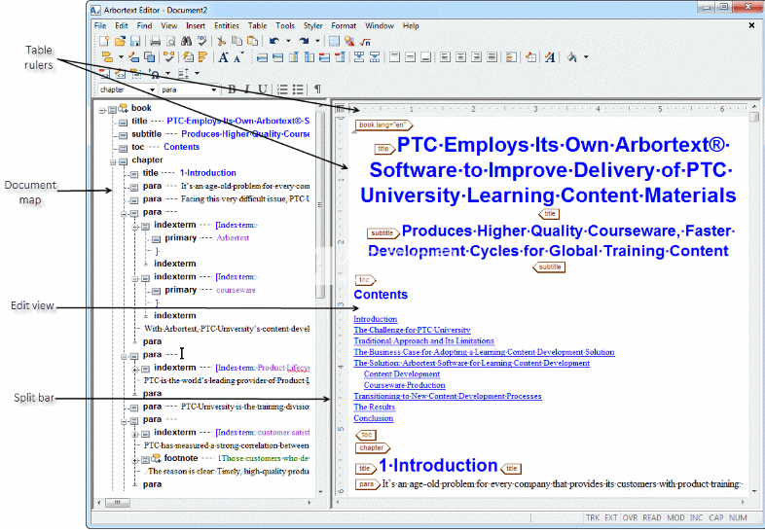Click the document map horizontal scrollbar thumb
The width and height of the screenshot is (765, 532).
[x=118, y=502]
